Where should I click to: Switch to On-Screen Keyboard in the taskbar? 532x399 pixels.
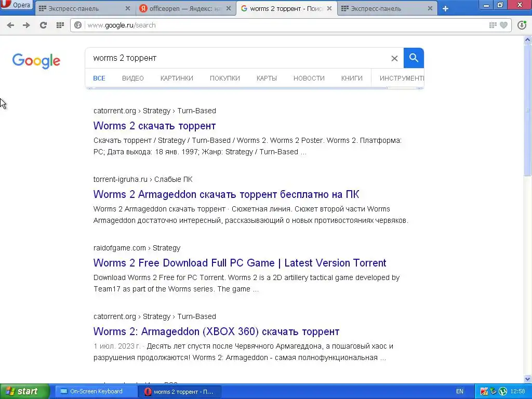[96, 392]
